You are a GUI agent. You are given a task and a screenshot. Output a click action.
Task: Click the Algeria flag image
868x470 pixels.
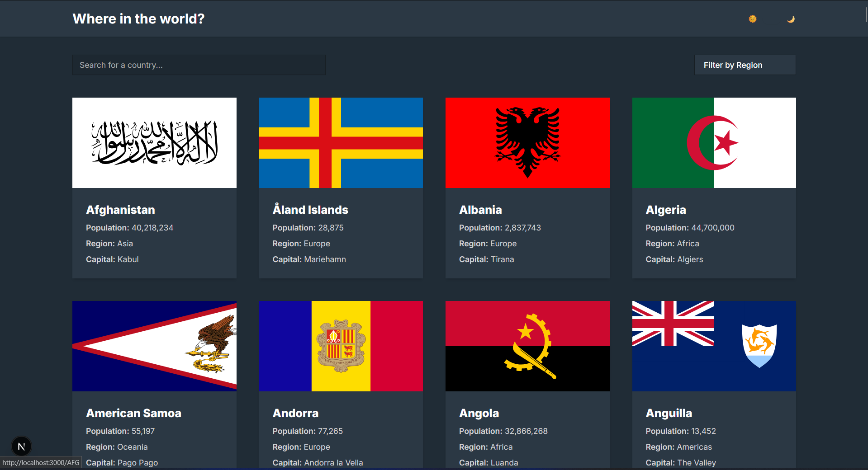click(x=714, y=143)
